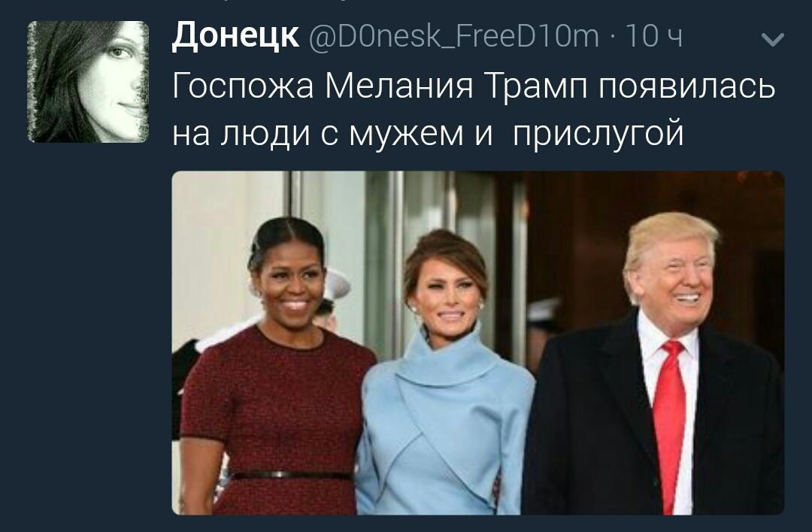Click the thin belt on the burgundy dress
Screen dimensions: 812x532
292,475
